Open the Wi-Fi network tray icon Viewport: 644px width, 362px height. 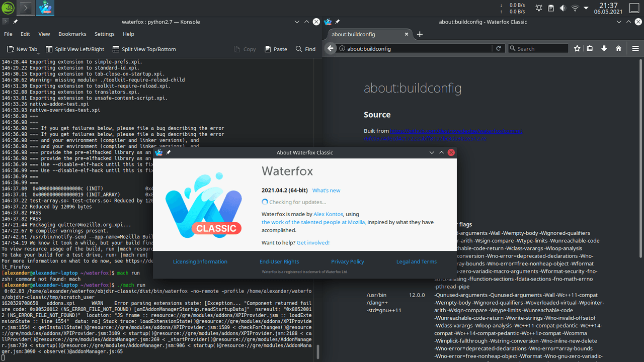tap(574, 8)
